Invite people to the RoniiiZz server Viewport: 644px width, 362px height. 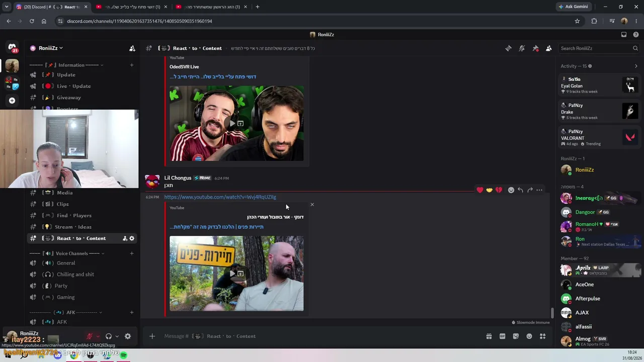pyautogui.click(x=132, y=48)
